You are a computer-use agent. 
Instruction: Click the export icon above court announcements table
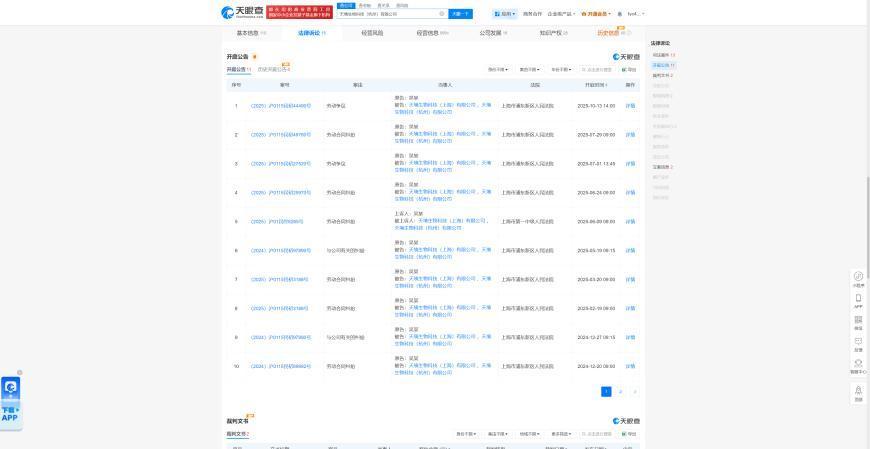pos(629,70)
